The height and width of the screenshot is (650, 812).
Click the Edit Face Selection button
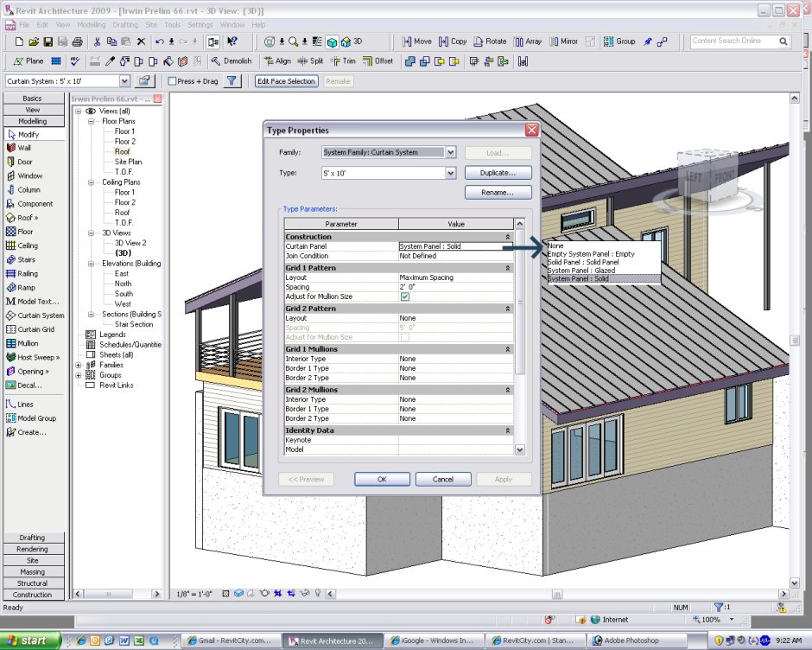tap(287, 81)
